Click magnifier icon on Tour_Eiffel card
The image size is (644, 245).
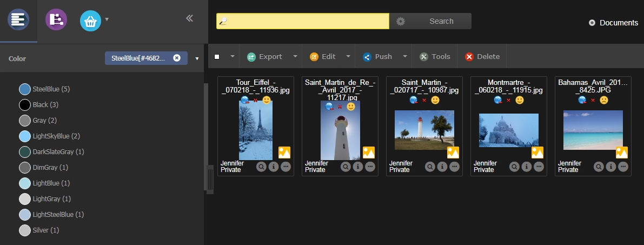[261, 167]
